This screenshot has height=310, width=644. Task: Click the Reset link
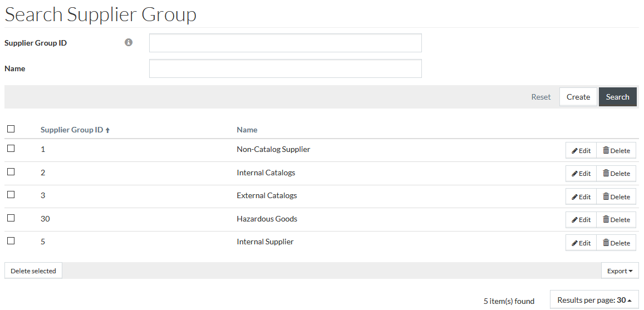(x=541, y=97)
